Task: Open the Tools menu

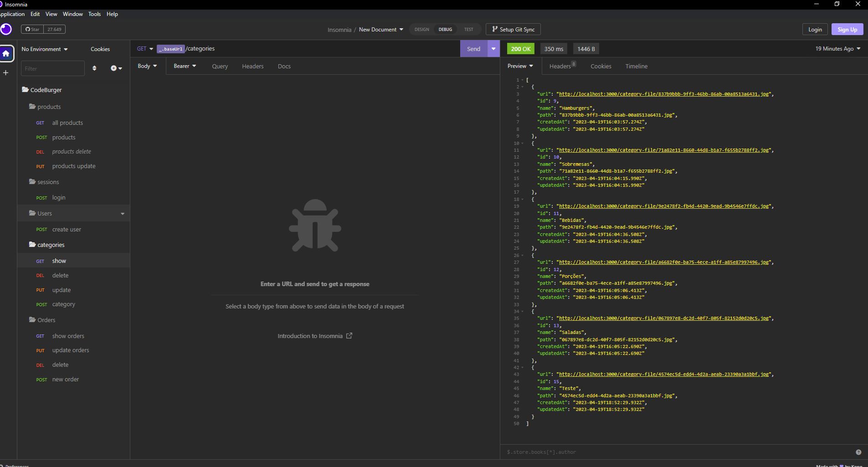Action: coord(94,14)
